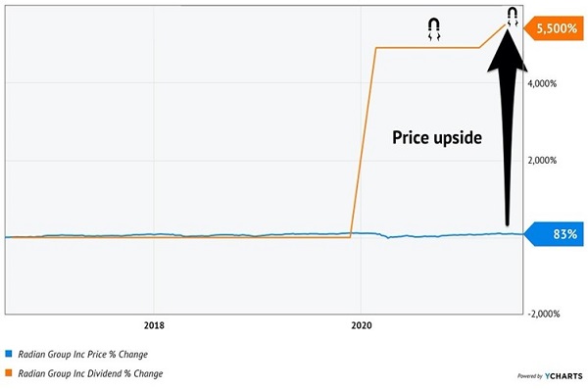Click the YCHARTS logo
Screen dimensions: 588x389
[x=563, y=376]
